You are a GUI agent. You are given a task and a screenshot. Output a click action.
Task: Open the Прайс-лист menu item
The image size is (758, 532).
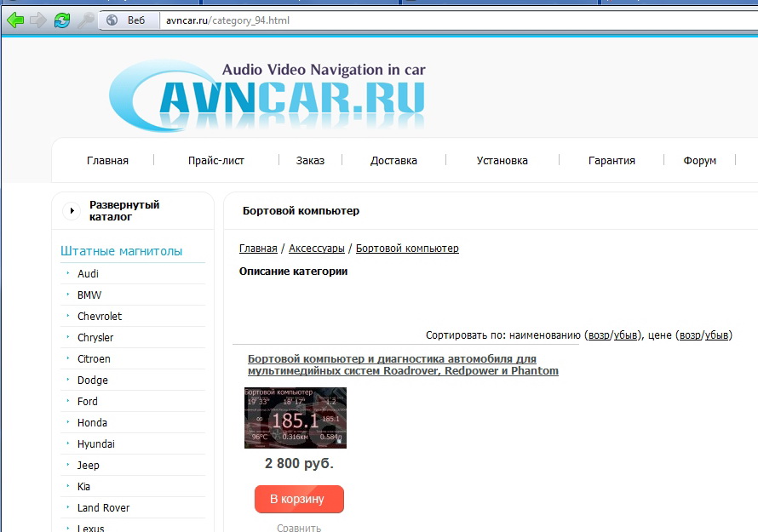(216, 160)
